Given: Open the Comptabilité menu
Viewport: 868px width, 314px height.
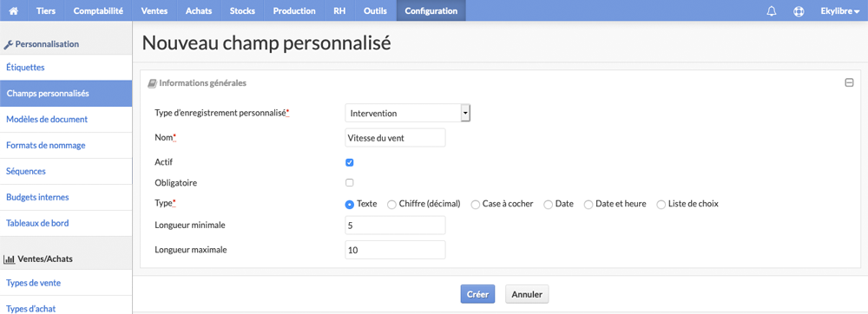Looking at the screenshot, I should click(x=99, y=10).
